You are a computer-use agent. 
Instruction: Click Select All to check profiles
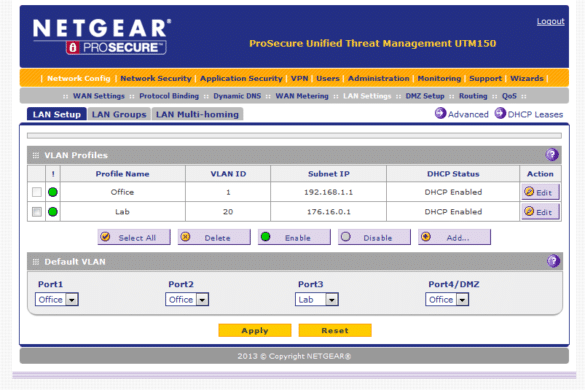pyautogui.click(x=134, y=237)
